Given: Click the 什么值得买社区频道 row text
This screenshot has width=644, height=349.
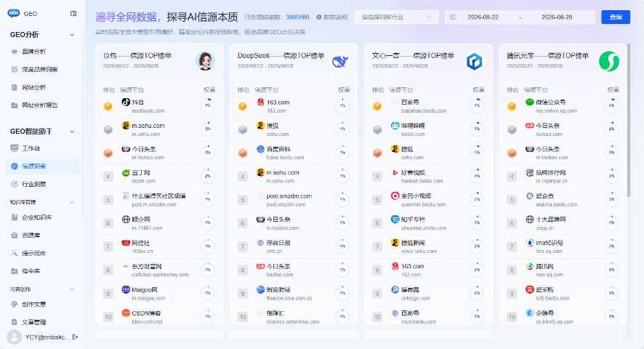Looking at the screenshot, I should [158, 196].
